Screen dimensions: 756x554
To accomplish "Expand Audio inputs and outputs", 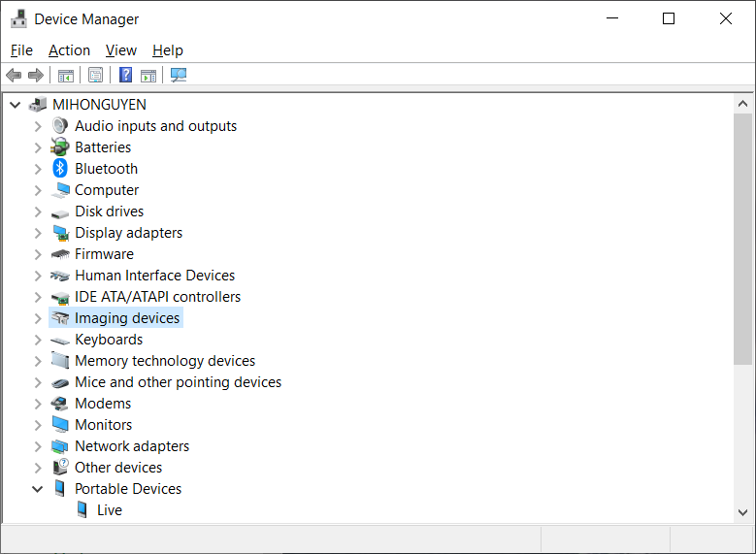I will [38, 126].
